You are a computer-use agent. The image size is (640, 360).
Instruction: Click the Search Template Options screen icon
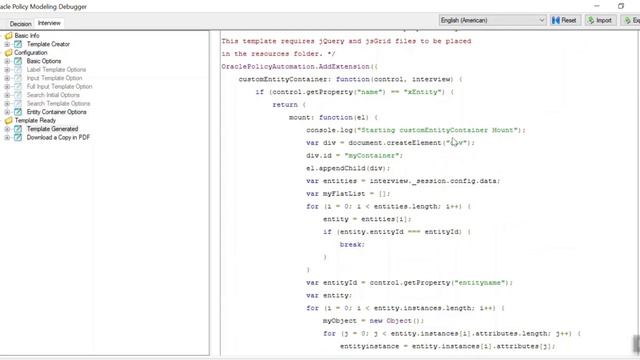coord(18,104)
